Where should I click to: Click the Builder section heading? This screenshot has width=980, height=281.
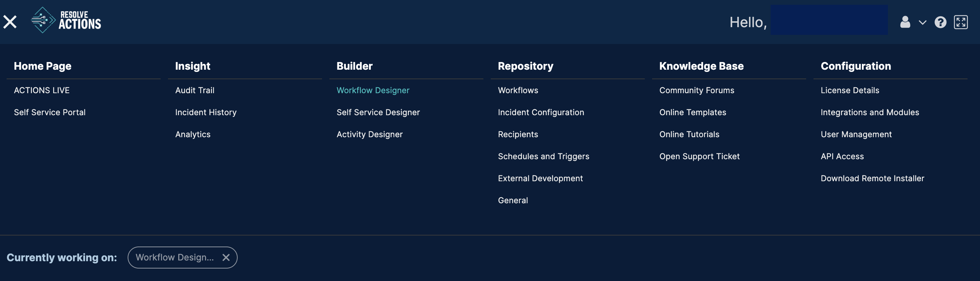[355, 66]
